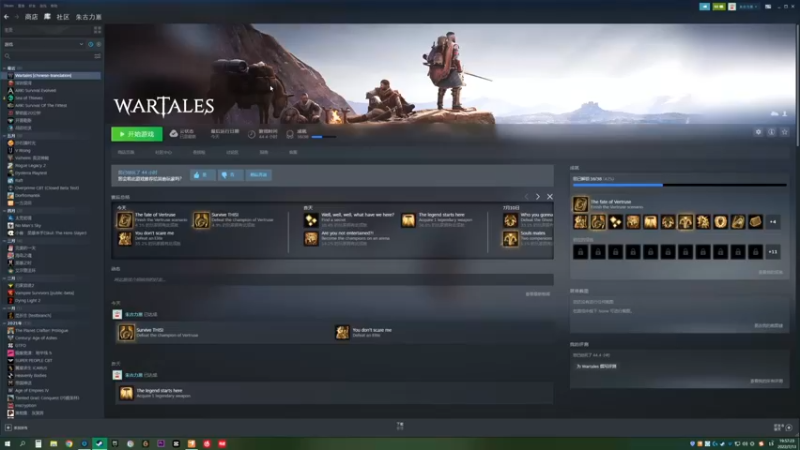Open 朱古力熊 profile navigation tab
800x450 pixels.
(89, 17)
